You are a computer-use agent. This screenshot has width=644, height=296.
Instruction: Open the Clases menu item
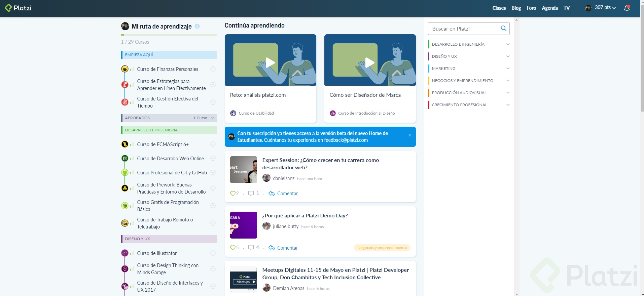pos(499,8)
